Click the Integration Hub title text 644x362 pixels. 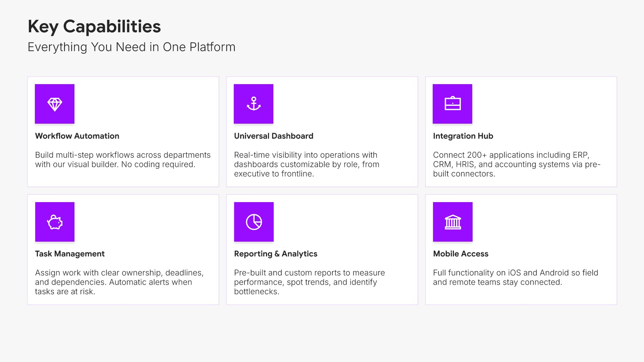click(x=463, y=136)
